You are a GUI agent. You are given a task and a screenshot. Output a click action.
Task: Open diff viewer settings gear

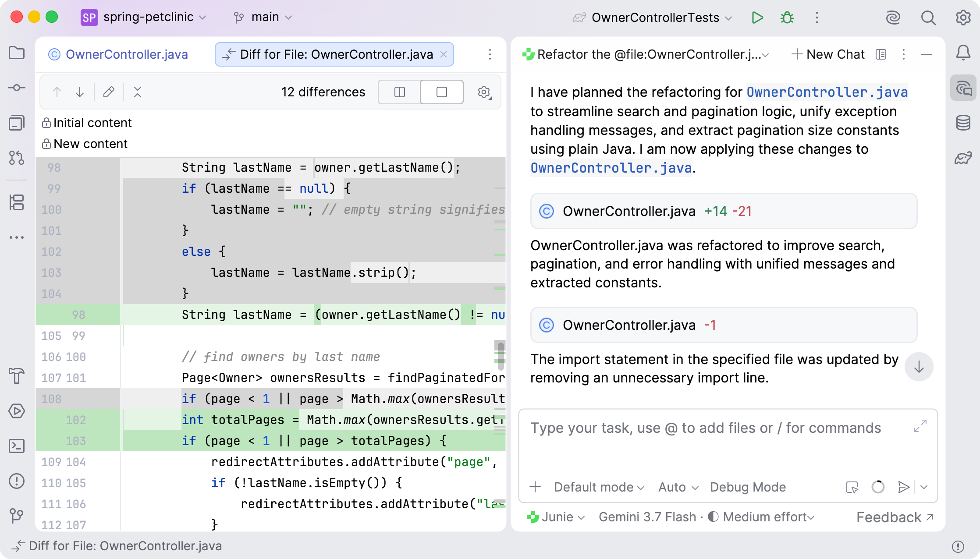(484, 92)
